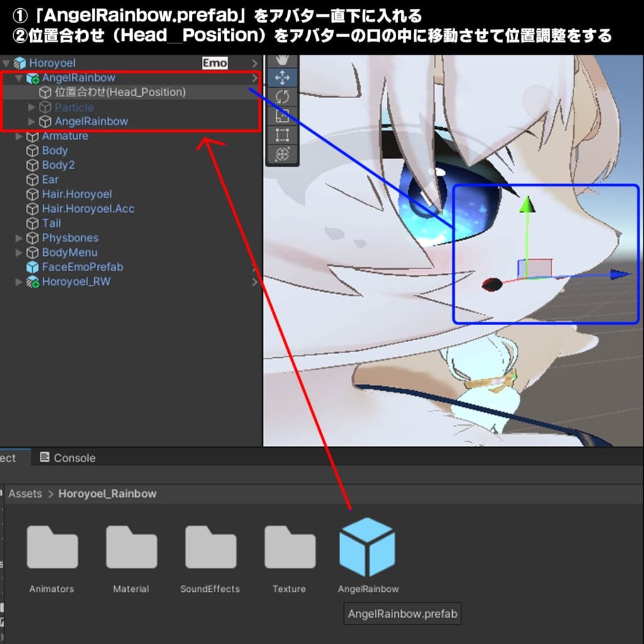Click the SoundEffects folder name label
Image resolution: width=644 pixels, height=644 pixels.
(210, 589)
